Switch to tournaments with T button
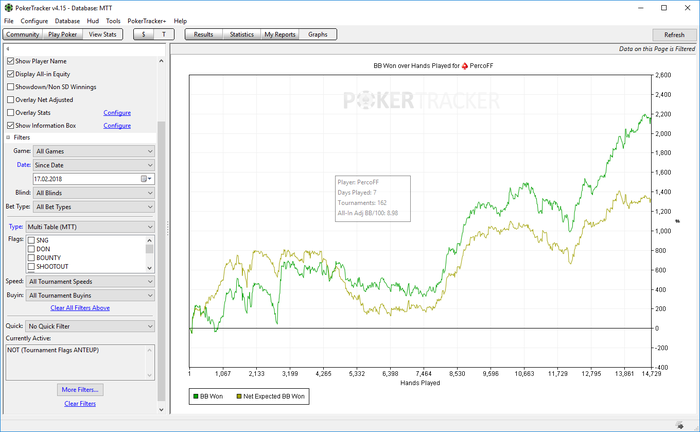700x432 pixels. 165,34
